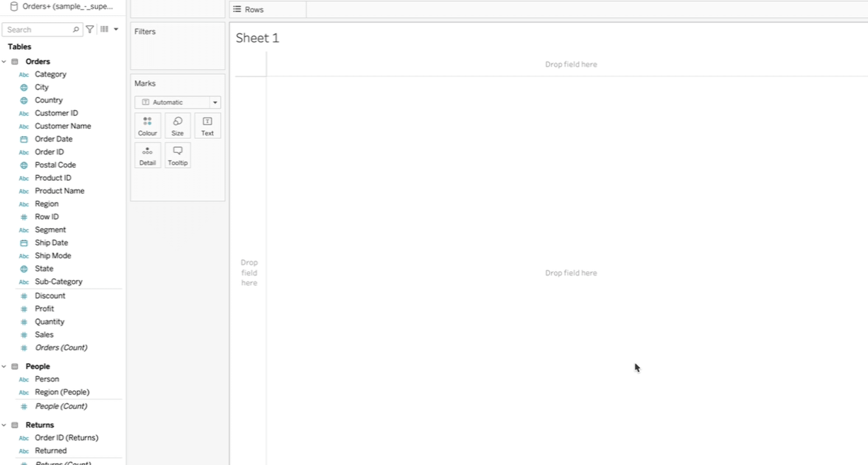This screenshot has width=868, height=465.
Task: Select the Customer Name field
Action: pyautogui.click(x=63, y=126)
